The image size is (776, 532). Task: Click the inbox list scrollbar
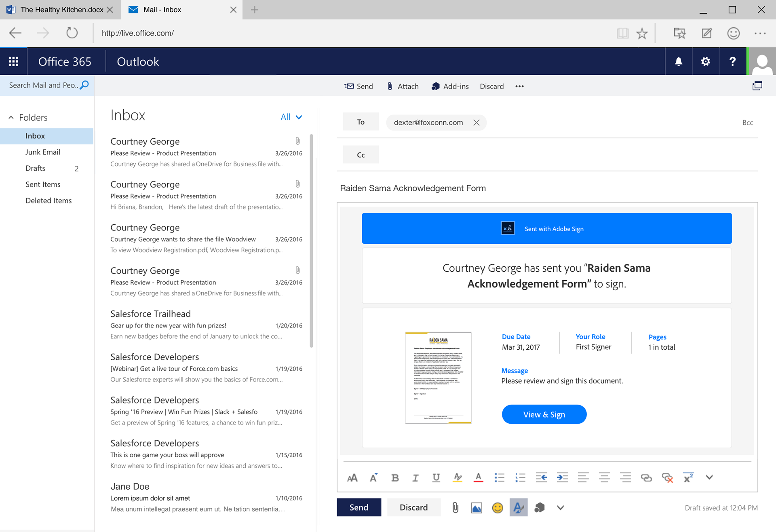(311, 241)
